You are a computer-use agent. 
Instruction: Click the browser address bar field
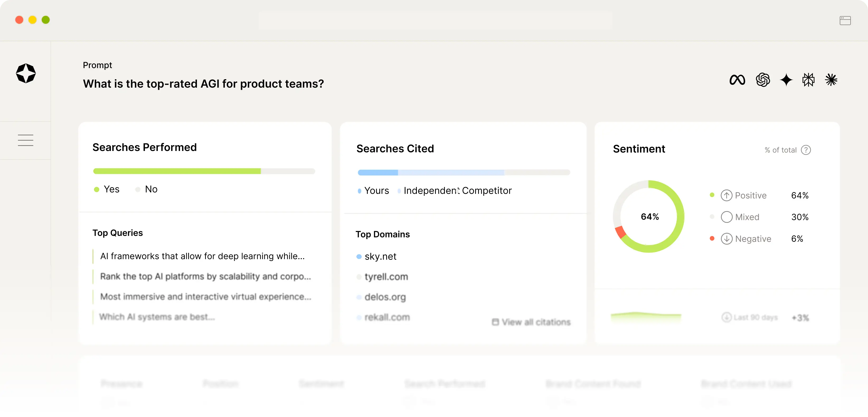(435, 21)
